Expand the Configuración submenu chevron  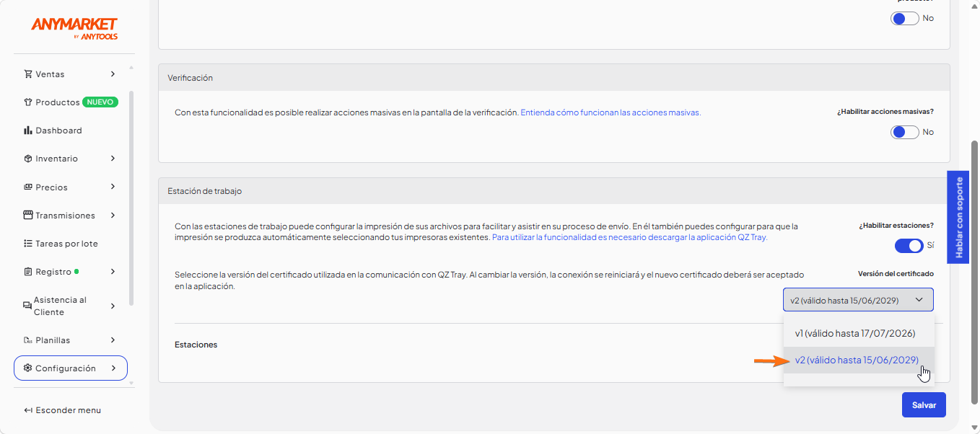coord(113,368)
